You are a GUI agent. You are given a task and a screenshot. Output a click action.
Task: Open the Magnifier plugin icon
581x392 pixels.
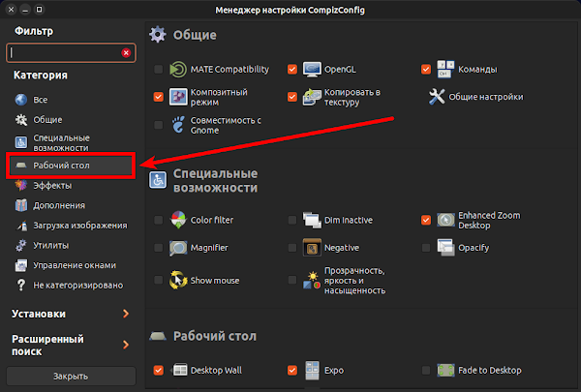(178, 248)
